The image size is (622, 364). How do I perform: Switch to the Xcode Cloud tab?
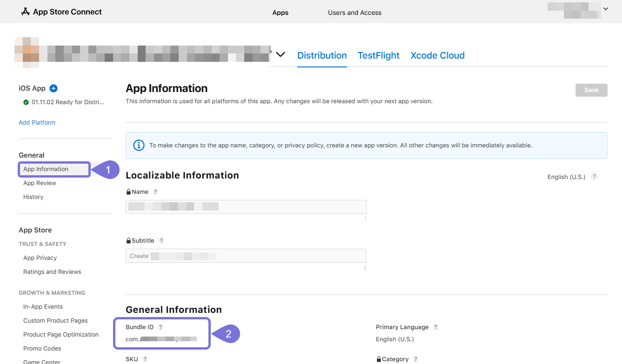point(437,55)
